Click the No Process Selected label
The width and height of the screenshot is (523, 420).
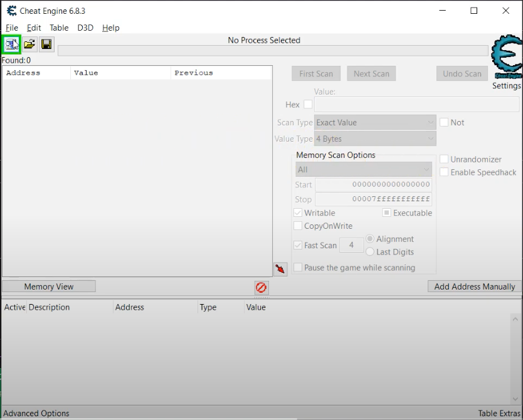(x=264, y=40)
